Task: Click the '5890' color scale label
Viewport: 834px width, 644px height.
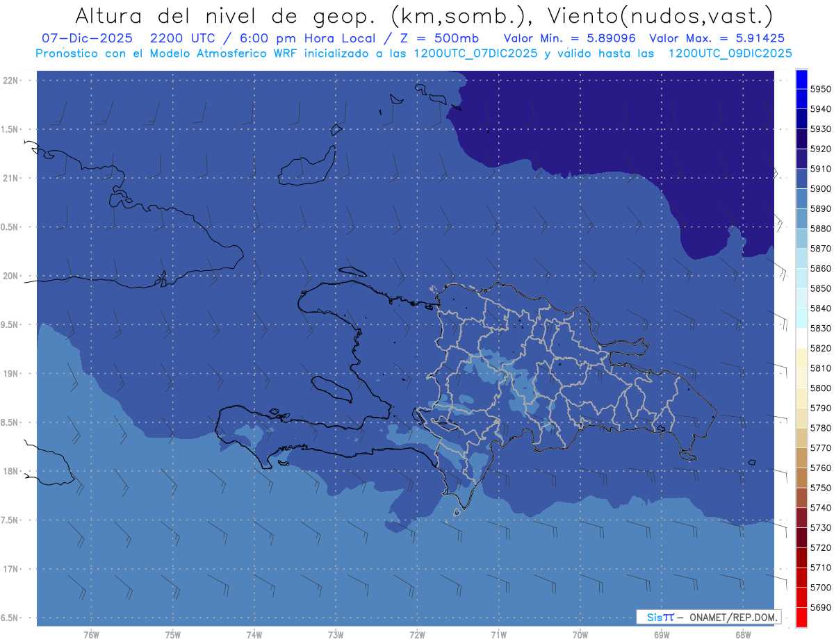Action: coord(821,208)
